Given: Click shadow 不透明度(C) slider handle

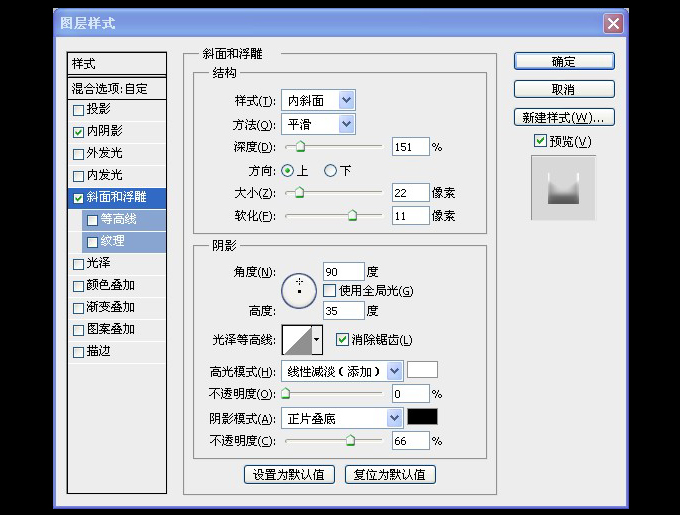Looking at the screenshot, I should (x=350, y=440).
